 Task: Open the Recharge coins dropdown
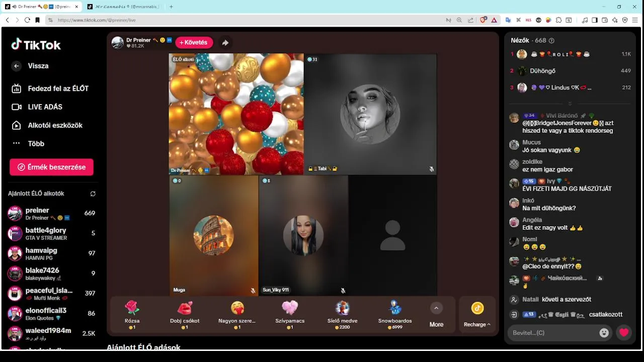[x=477, y=315]
